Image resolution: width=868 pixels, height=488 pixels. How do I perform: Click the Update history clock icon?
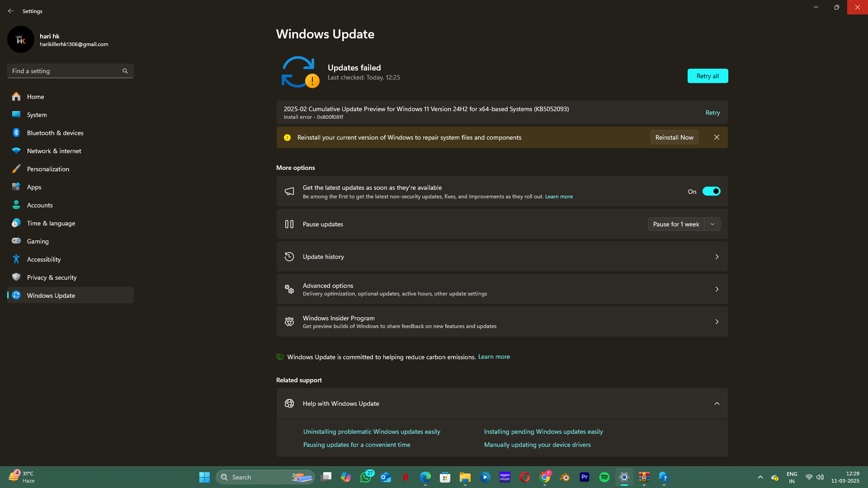click(x=289, y=257)
